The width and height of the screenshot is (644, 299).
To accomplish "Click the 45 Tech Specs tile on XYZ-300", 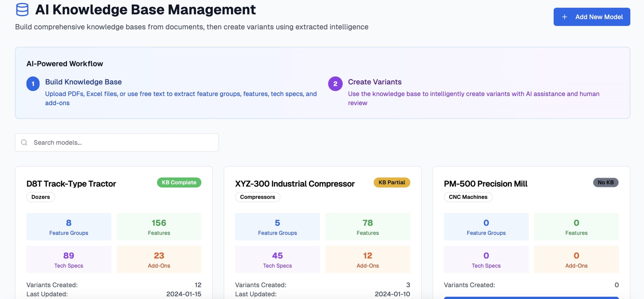I will click(277, 259).
